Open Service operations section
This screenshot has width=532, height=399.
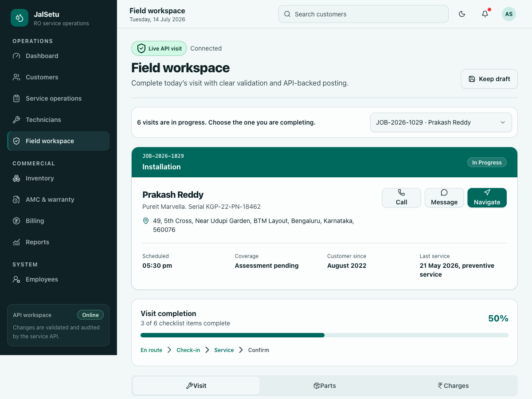pyautogui.click(x=58, y=98)
